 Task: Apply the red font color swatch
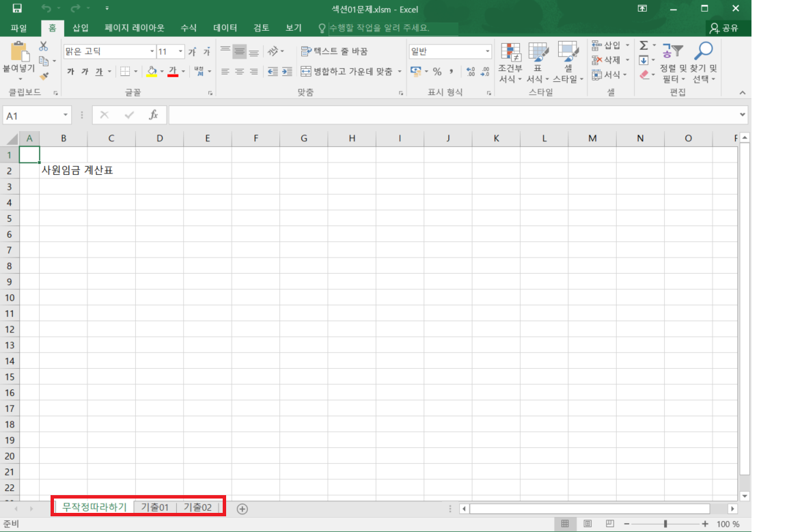173,71
